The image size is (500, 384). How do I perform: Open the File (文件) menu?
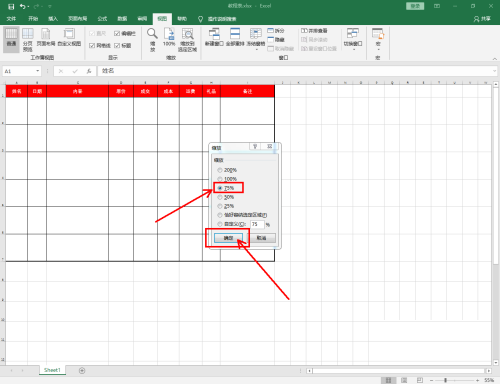tap(11, 19)
